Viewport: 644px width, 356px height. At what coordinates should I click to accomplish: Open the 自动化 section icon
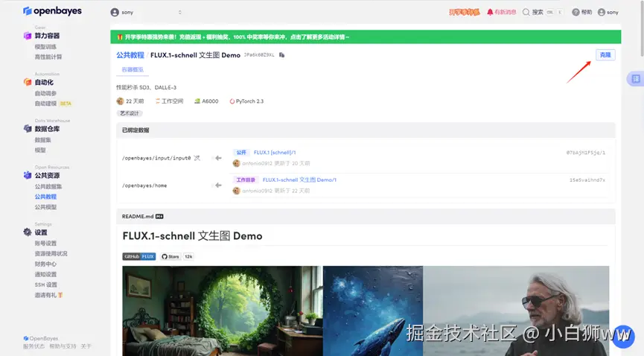[28, 82]
